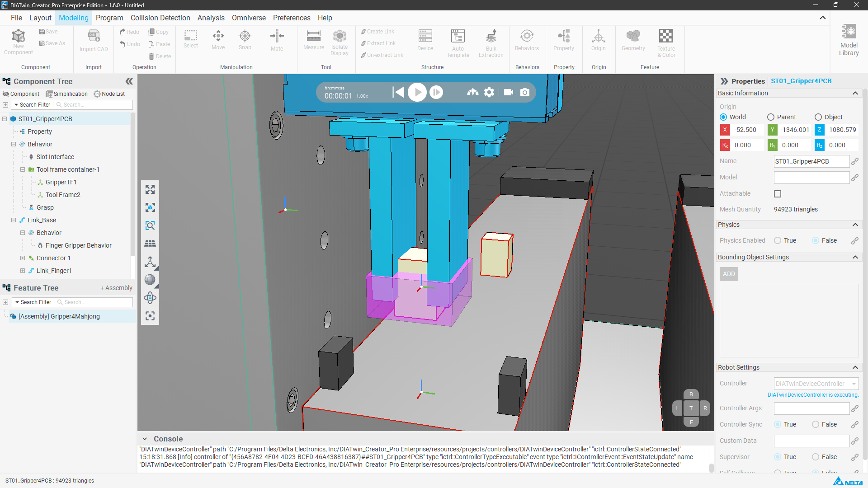The height and width of the screenshot is (488, 868).
Task: Set Physics Enabled to True
Action: [778, 240]
